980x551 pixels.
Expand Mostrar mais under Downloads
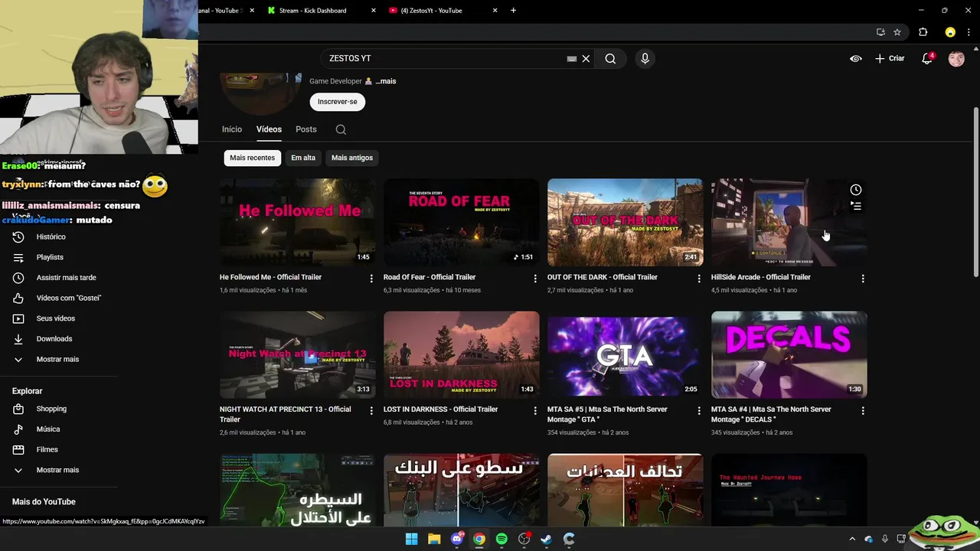pyautogui.click(x=59, y=359)
